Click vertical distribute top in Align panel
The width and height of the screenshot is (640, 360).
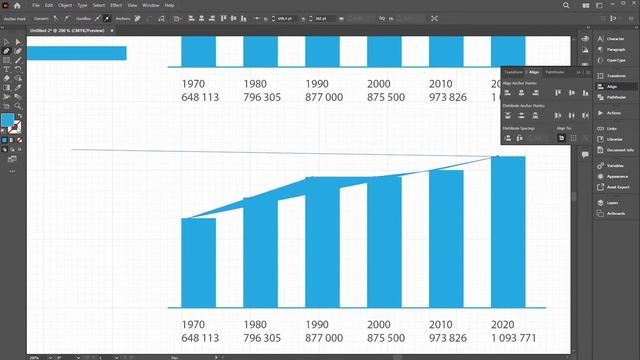[507, 116]
